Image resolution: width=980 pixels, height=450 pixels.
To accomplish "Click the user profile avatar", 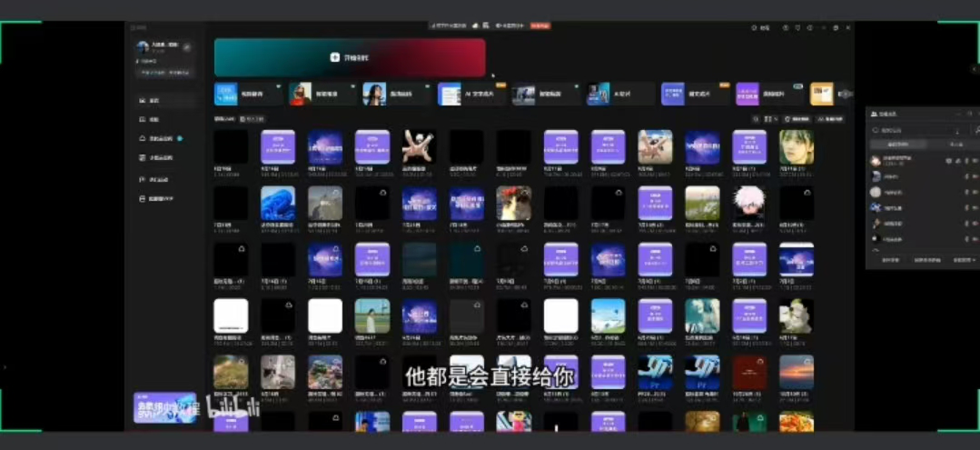I will click(143, 46).
